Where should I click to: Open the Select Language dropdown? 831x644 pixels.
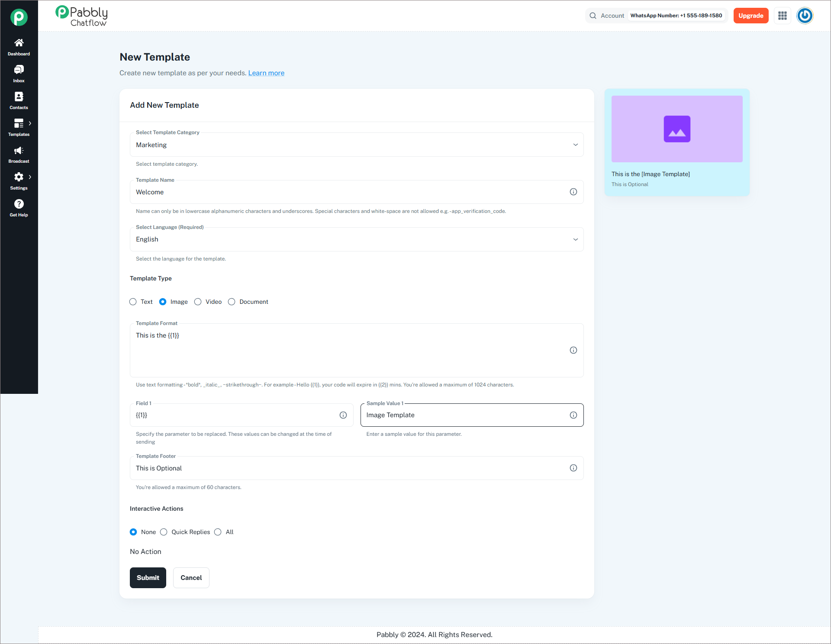[357, 239]
